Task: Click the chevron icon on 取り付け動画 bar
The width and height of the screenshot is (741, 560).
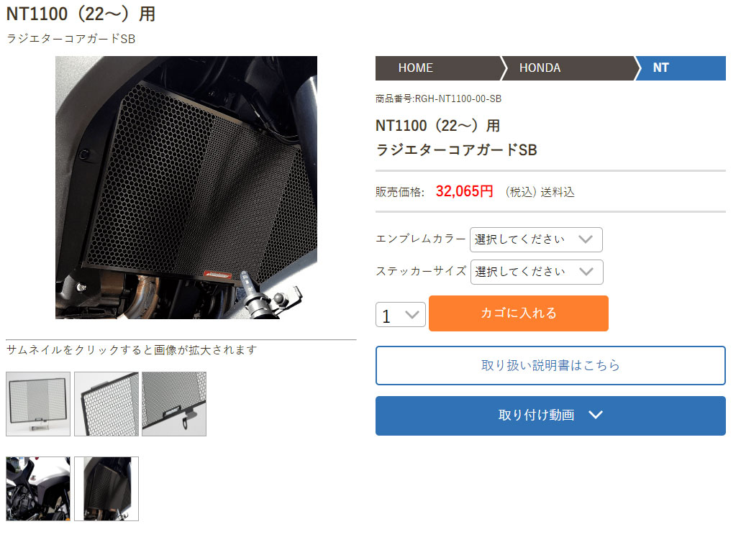Action: (596, 415)
